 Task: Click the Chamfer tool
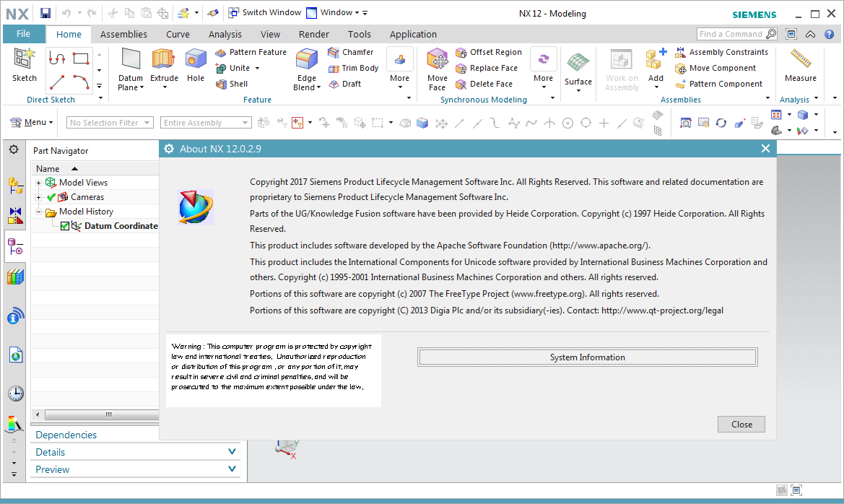(351, 52)
